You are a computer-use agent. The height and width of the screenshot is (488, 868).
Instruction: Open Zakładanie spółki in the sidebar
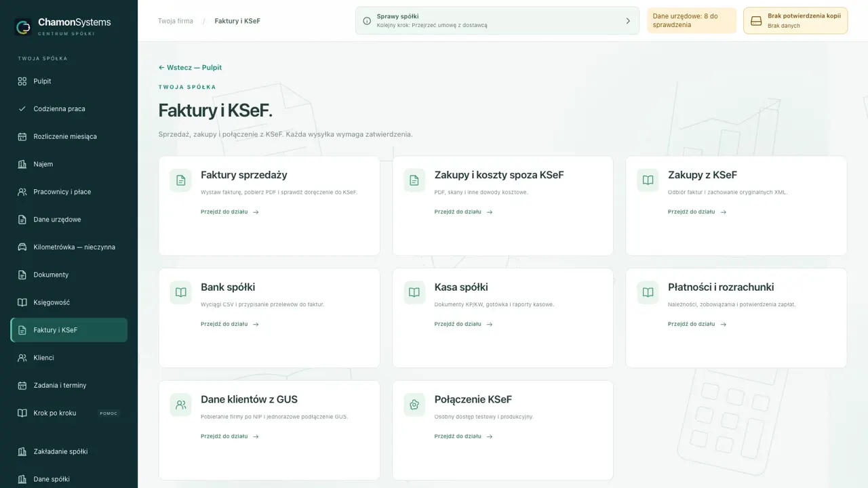point(69,451)
